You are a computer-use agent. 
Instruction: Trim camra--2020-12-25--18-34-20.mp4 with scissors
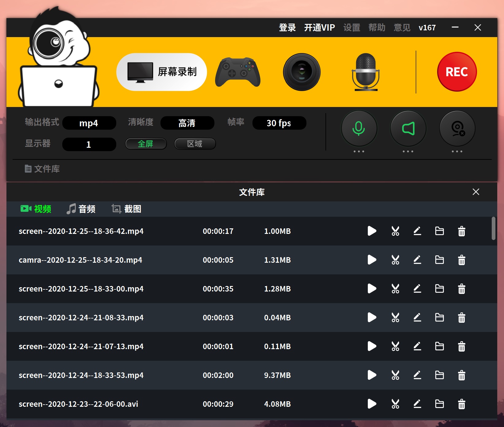click(395, 260)
